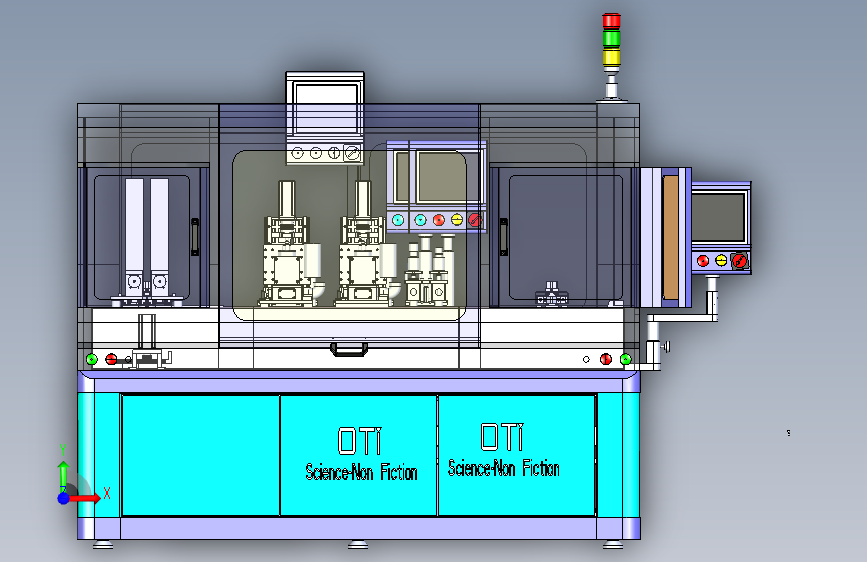Click the green button at the lower-left front rail

click(92, 360)
